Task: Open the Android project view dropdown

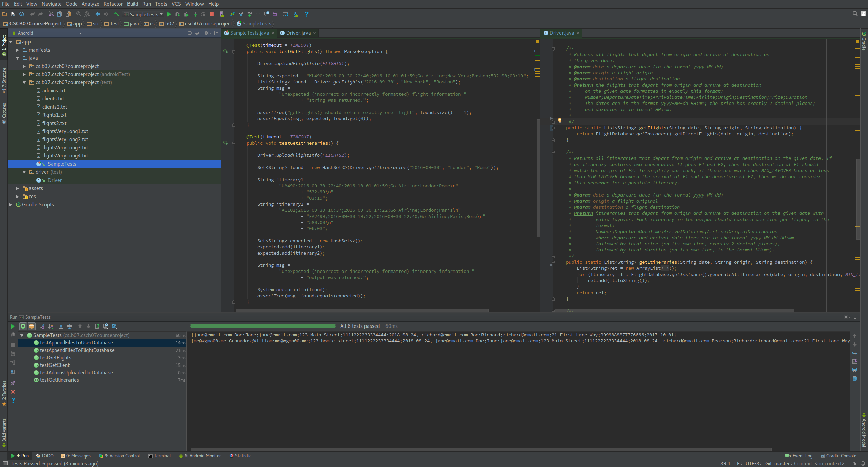Action: coord(47,33)
